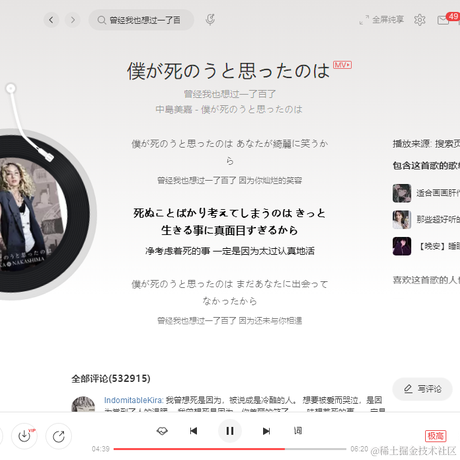Click the lyric line 僕が死のうと思ったのは まだあなたに出会ってなかったから
460x460 pixels.
click(229, 293)
